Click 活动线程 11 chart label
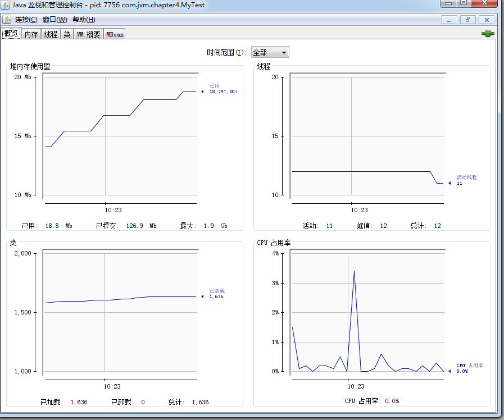 click(x=467, y=180)
